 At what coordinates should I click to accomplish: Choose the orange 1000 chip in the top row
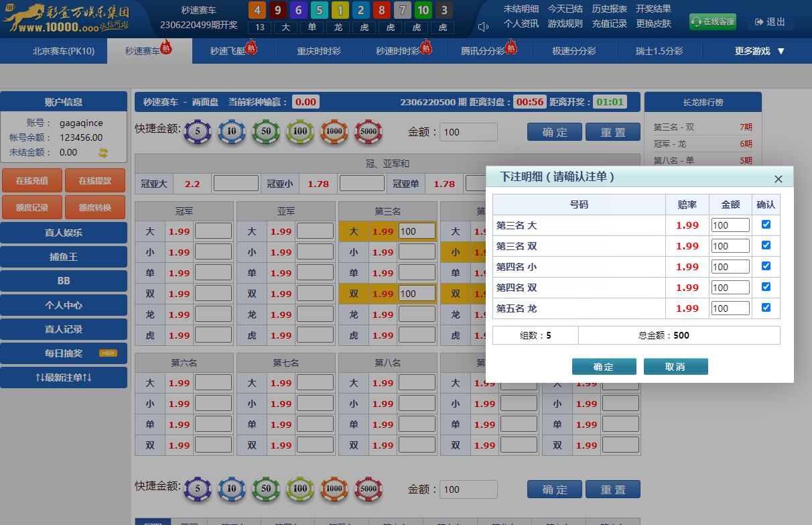334,132
